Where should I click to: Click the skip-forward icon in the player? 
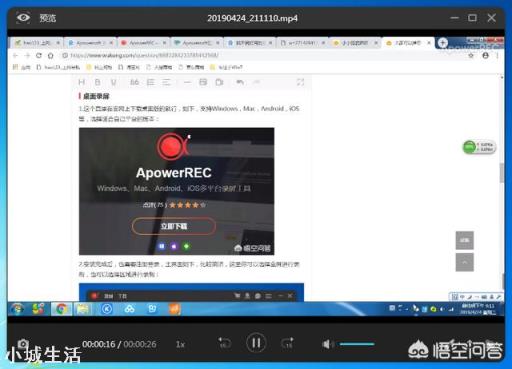tap(287, 343)
